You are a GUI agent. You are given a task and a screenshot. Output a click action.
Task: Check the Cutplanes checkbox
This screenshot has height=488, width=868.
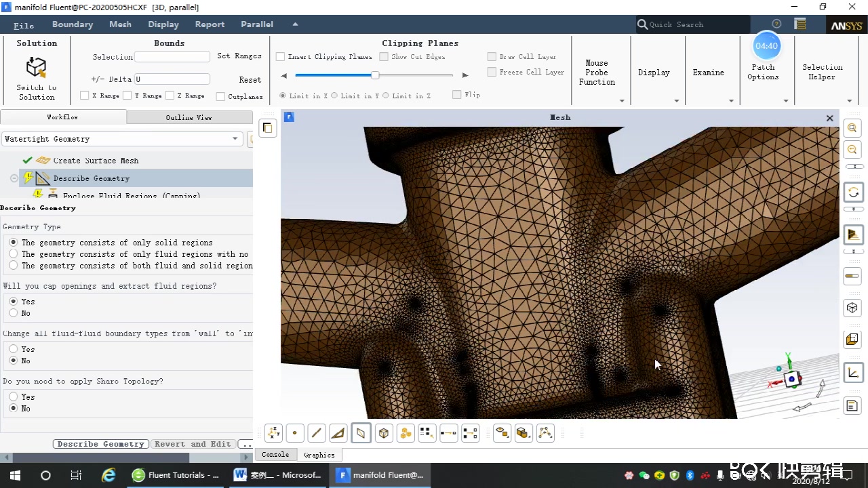coord(220,97)
